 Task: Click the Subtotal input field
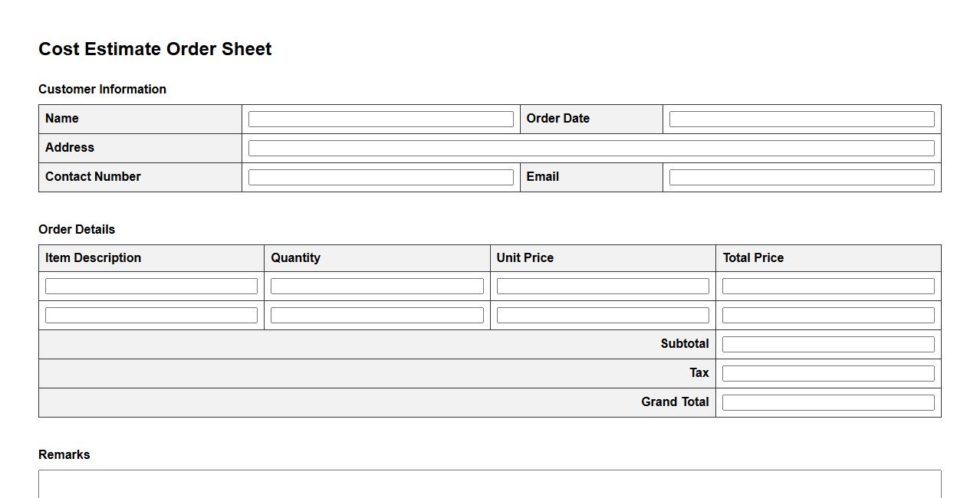coord(828,345)
